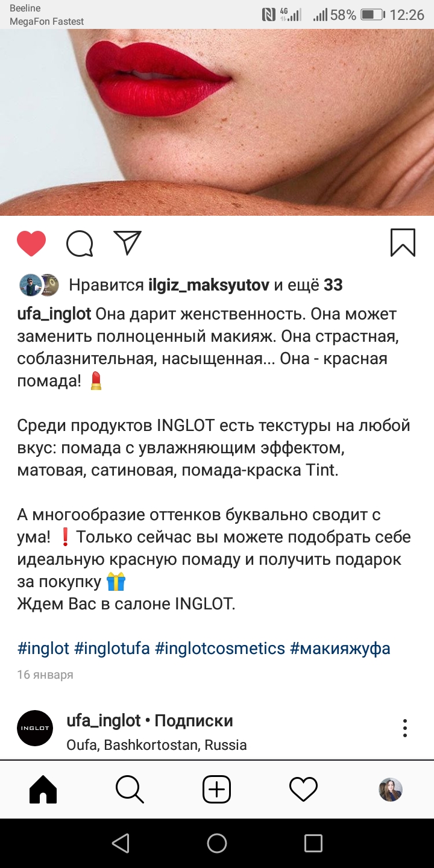Open three-dot options menu for next post
The height and width of the screenshot is (868, 434).
tap(405, 728)
